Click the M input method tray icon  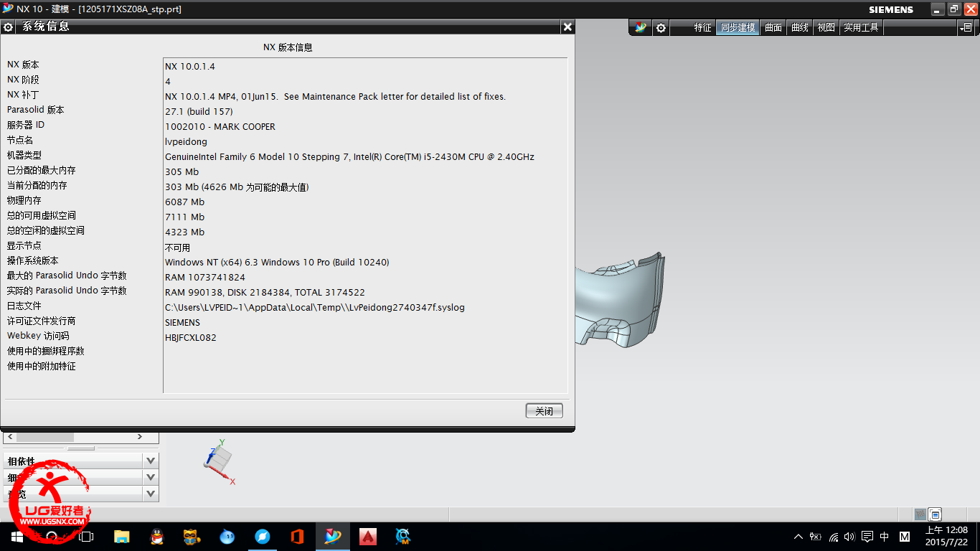[905, 537]
